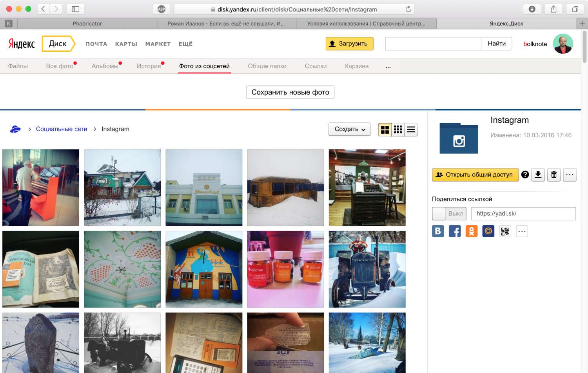
Task: Switch to list view
Action: (411, 129)
